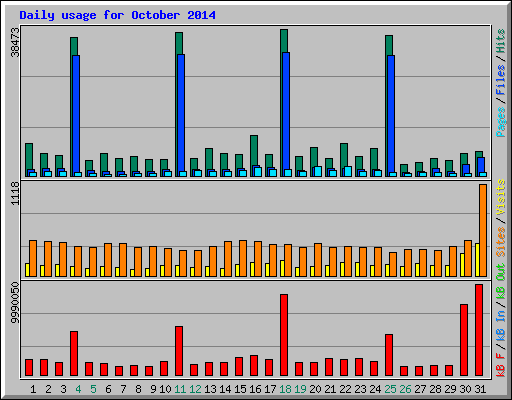Select the tall blue Files bar for day 4

pyautogui.click(x=76, y=113)
